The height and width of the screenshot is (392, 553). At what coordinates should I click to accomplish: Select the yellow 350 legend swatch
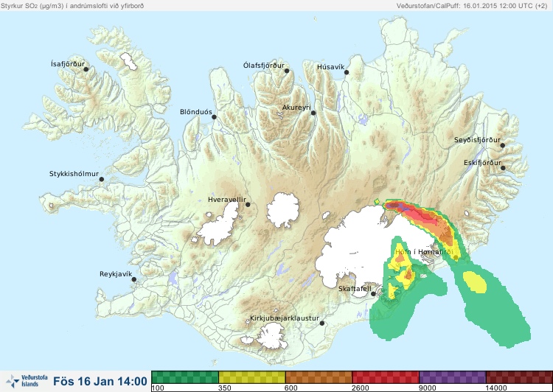[252, 377]
